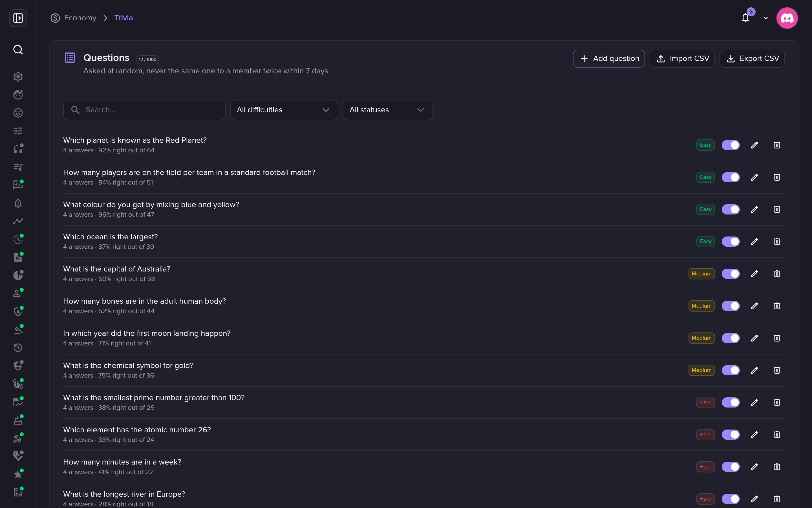Open the sliders configuration sidebar icon
812x508 pixels.
(18, 131)
